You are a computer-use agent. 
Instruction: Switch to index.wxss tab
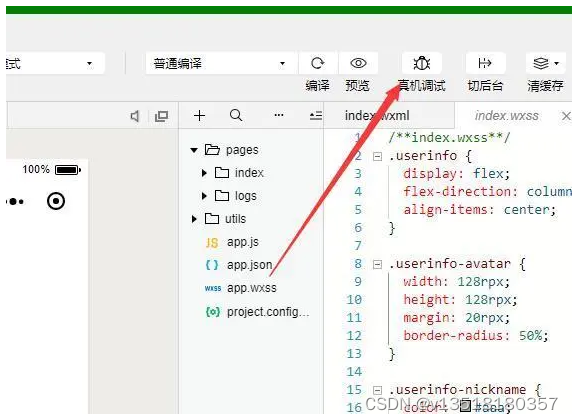point(506,116)
